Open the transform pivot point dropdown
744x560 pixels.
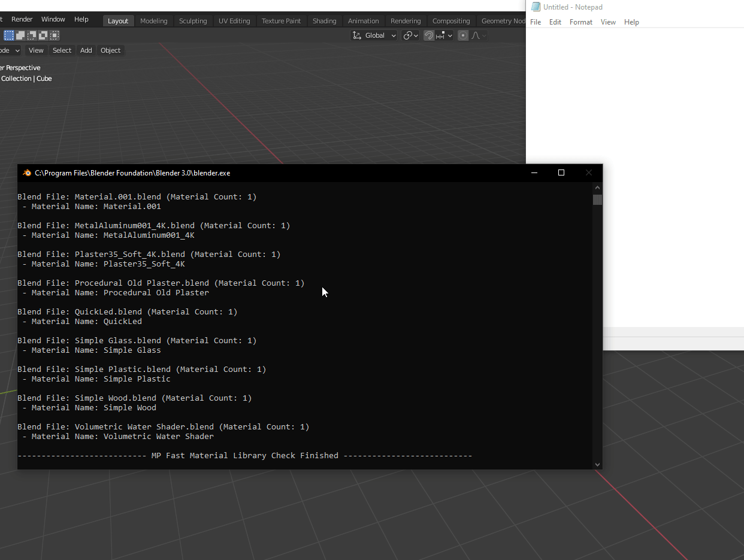click(x=410, y=35)
